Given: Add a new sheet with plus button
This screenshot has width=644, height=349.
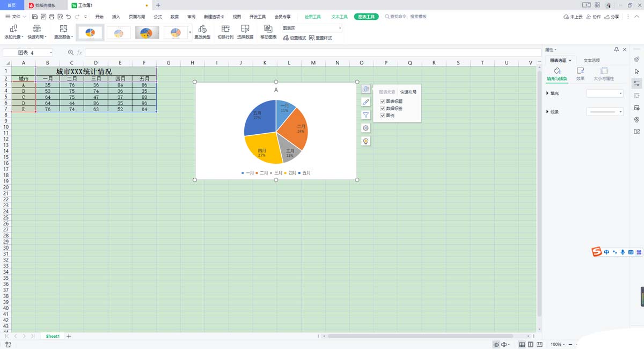Looking at the screenshot, I should (x=69, y=336).
